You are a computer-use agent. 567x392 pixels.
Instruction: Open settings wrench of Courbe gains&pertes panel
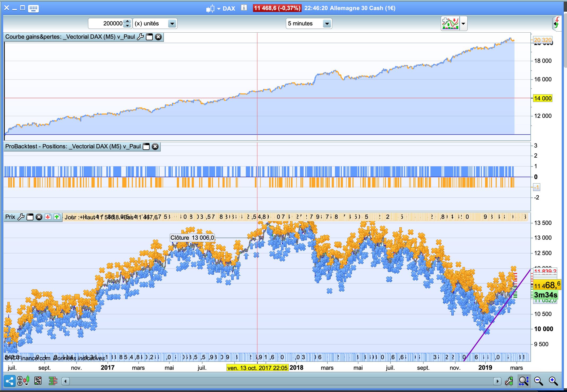[x=140, y=37]
